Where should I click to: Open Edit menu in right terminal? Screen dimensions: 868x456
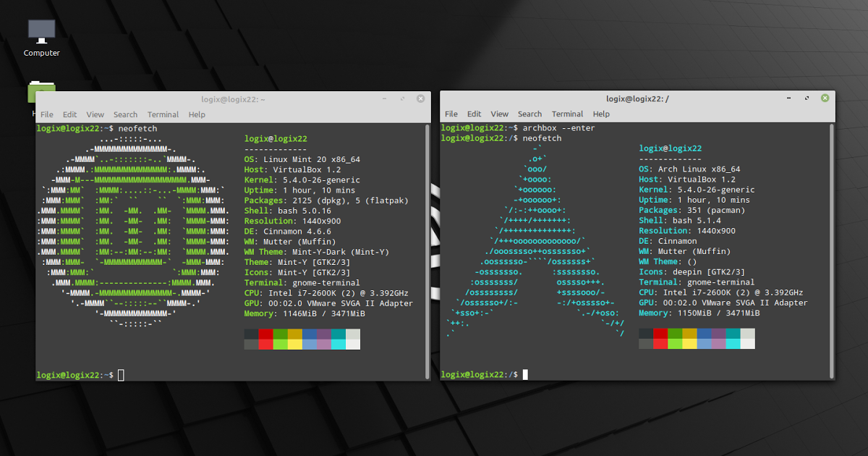[x=474, y=114]
